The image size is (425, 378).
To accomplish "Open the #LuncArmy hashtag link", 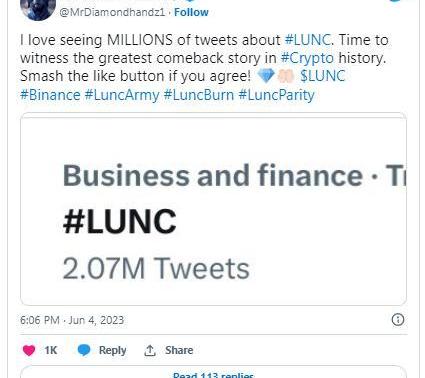I will 122,95.
